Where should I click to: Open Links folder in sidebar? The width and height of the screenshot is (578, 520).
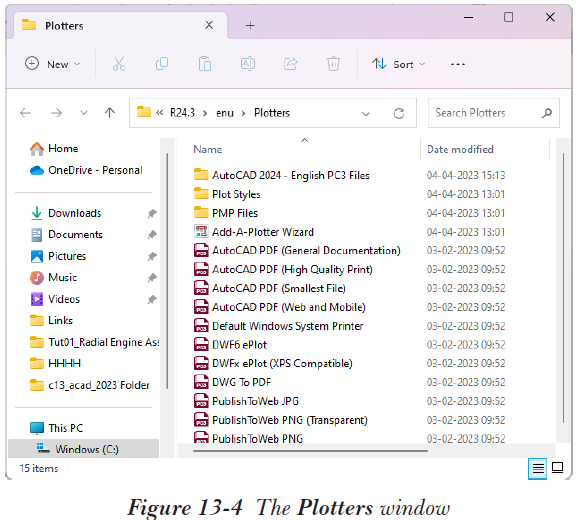[x=51, y=320]
